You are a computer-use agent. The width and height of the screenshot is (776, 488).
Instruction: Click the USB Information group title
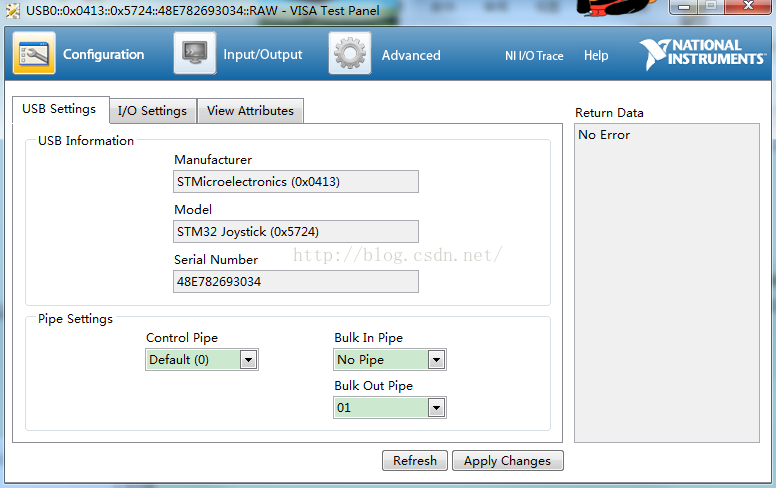pyautogui.click(x=86, y=141)
